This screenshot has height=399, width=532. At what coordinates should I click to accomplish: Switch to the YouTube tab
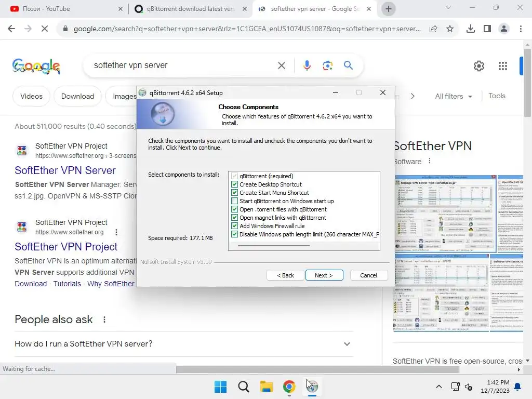[64, 9]
